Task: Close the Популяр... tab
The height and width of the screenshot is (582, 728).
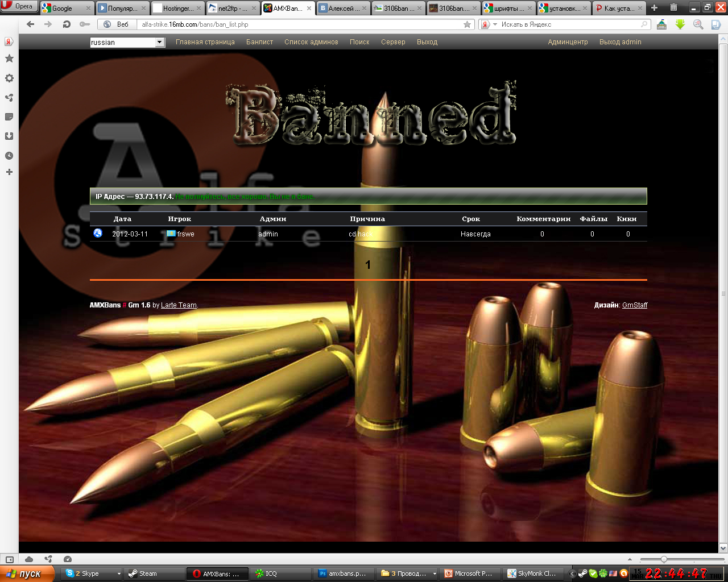Action: (x=143, y=9)
